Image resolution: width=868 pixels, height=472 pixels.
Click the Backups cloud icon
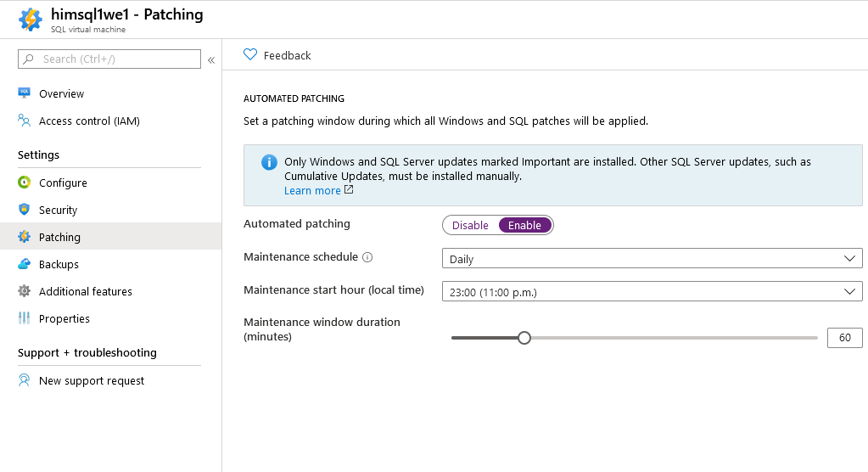(x=24, y=264)
